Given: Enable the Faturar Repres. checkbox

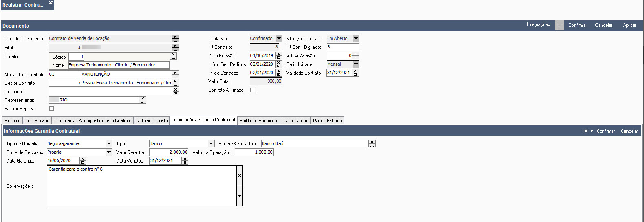Looking at the screenshot, I should [51, 109].
